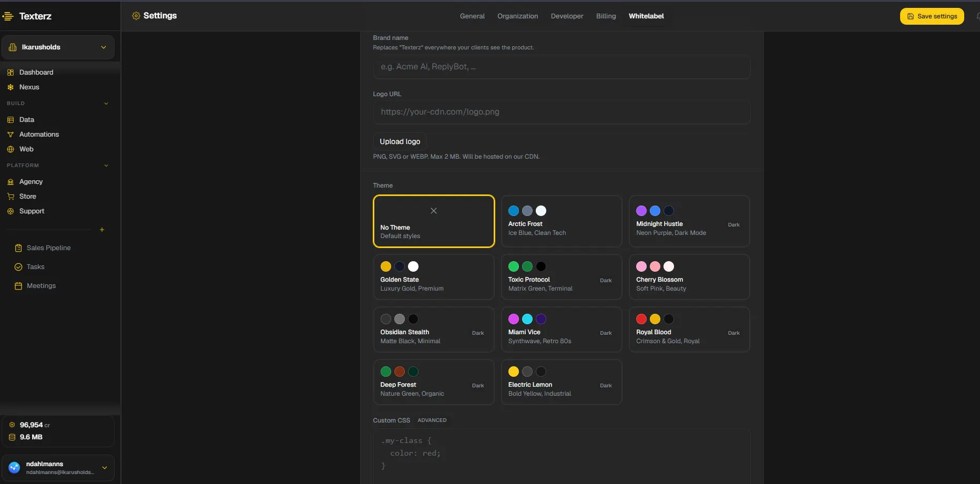The height and width of the screenshot is (484, 980).
Task: Select the Miami Vice theme
Action: pos(562,329)
